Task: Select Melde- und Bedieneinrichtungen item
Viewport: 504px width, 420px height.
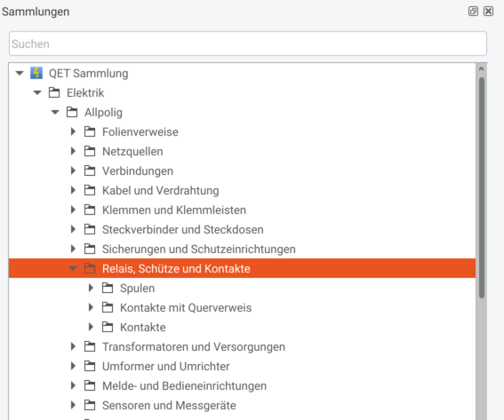Action: (x=184, y=386)
